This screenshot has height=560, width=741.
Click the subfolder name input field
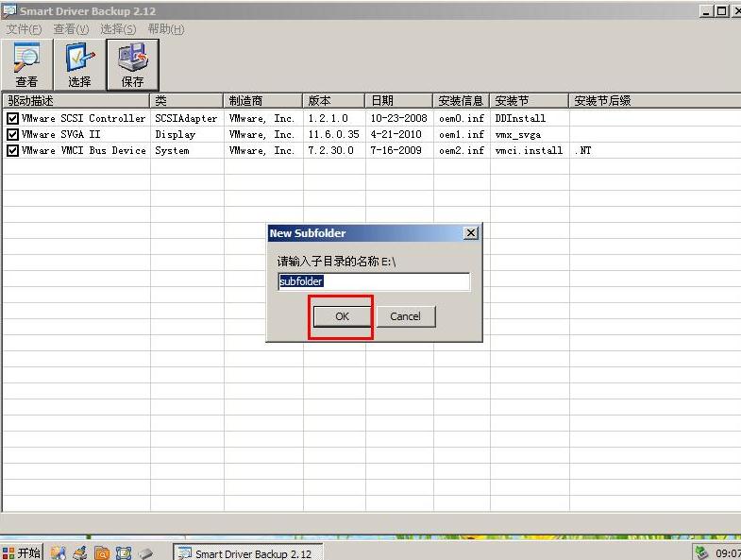[x=374, y=281]
